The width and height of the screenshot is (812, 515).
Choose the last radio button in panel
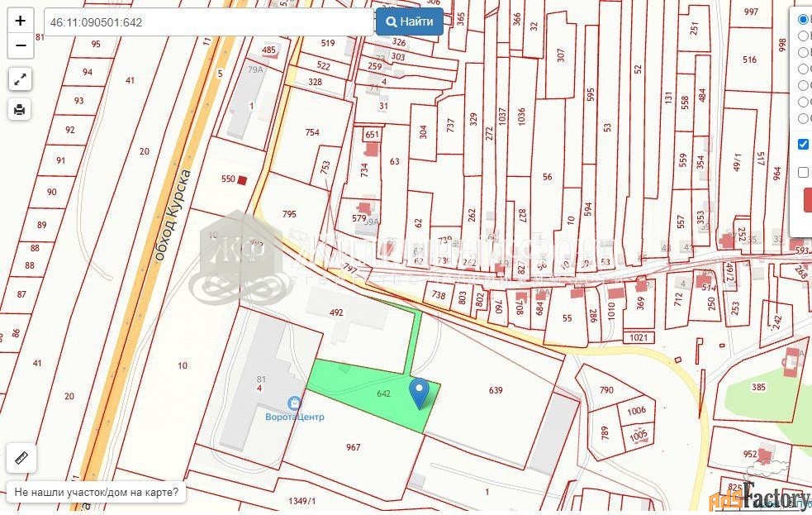point(805,118)
